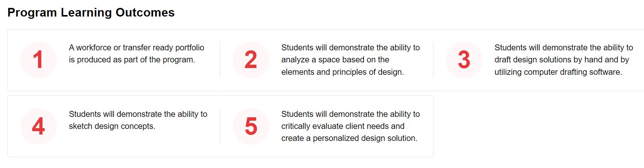
Task: Click the number 4 circle badge
Action: point(38,126)
